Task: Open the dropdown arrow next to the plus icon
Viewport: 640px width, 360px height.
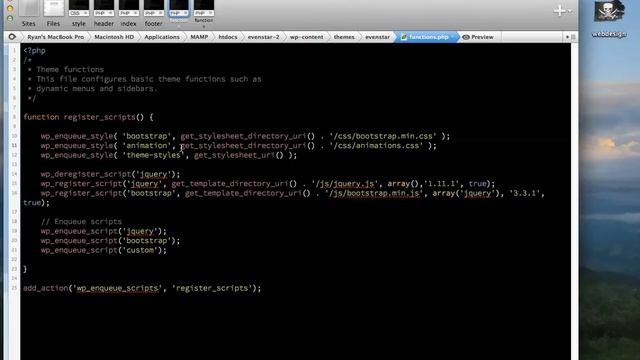Action: click(x=570, y=11)
